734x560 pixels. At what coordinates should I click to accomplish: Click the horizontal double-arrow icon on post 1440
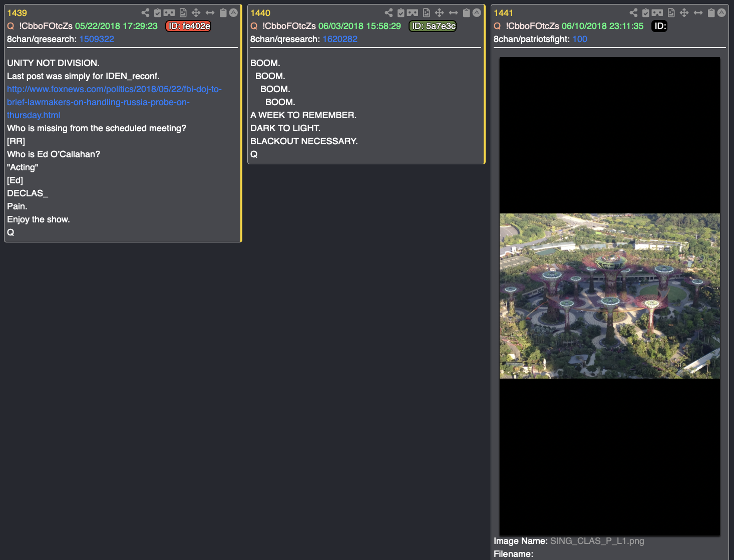[453, 13]
